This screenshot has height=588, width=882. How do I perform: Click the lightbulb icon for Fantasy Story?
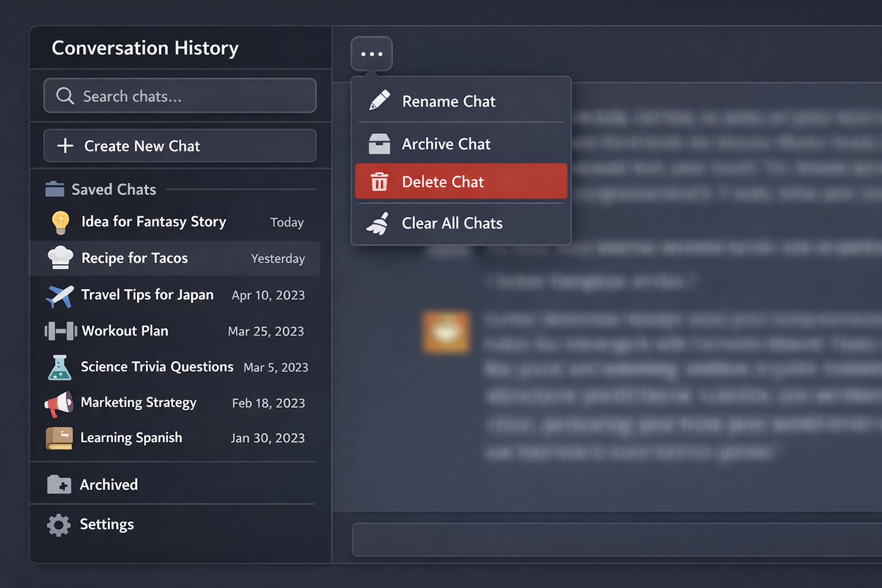click(60, 222)
